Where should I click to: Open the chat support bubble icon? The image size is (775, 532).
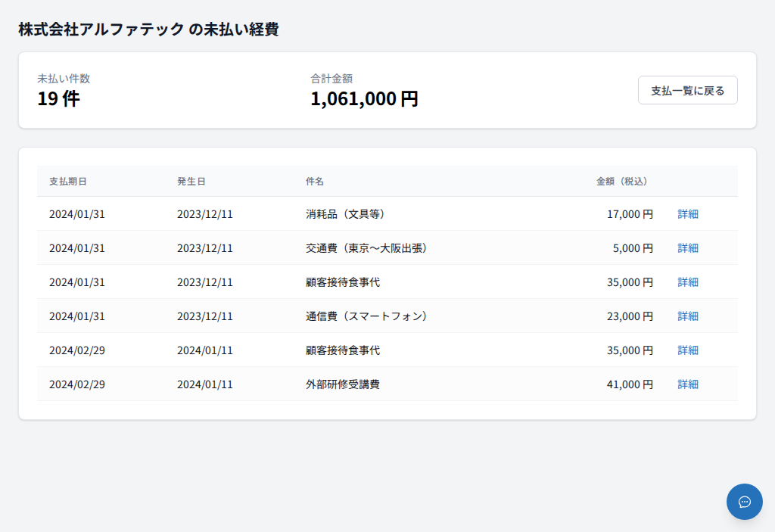tap(745, 501)
